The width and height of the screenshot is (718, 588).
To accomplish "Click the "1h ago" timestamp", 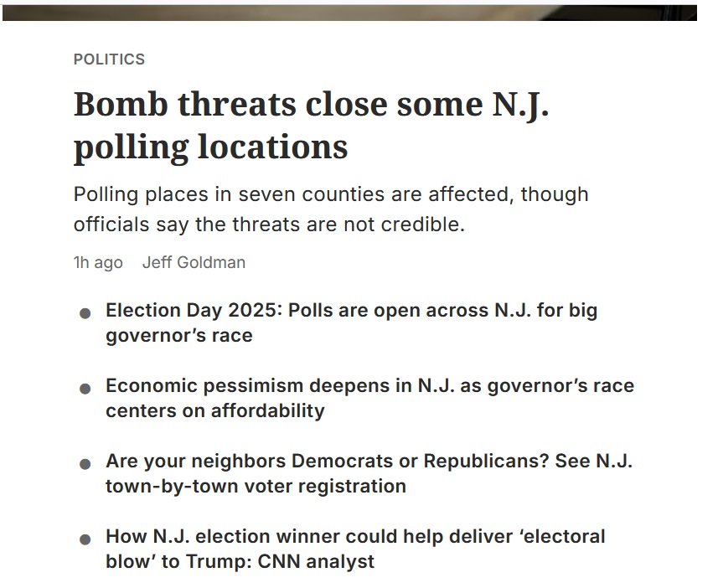I will tap(98, 262).
